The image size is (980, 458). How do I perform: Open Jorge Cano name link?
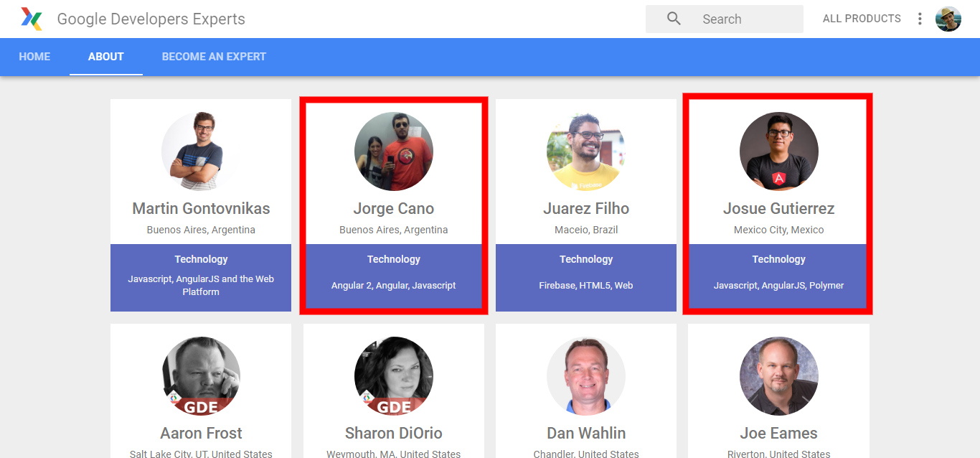pyautogui.click(x=394, y=209)
